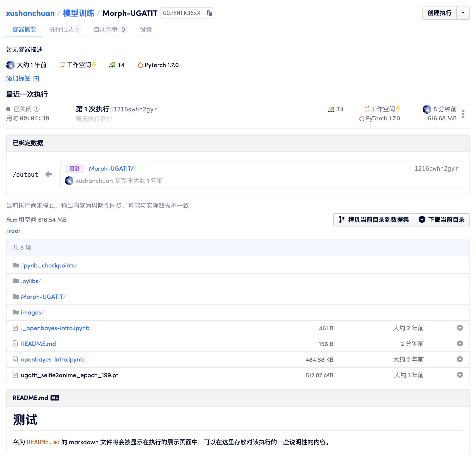The width and height of the screenshot is (476, 464).
Task: Open the images folder
Action: pyautogui.click(x=31, y=313)
